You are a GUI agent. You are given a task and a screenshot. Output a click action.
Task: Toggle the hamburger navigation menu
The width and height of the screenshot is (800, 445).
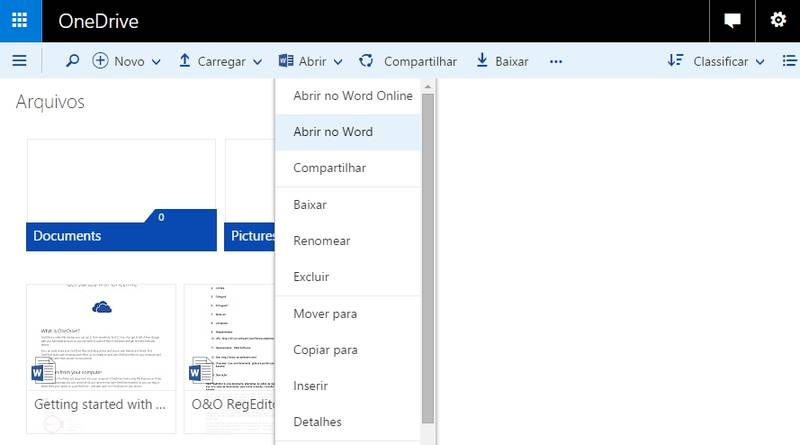pos(19,61)
